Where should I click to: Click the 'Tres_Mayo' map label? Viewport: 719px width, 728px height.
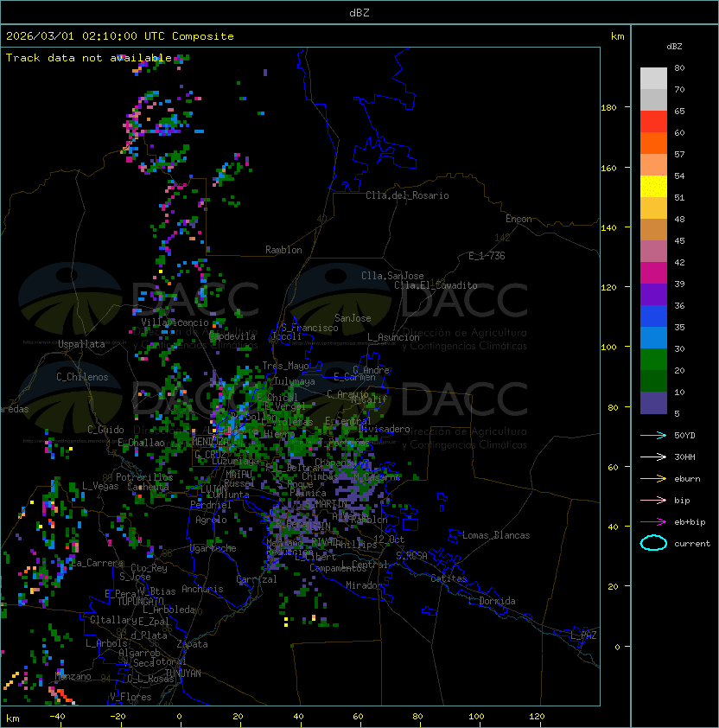click(x=285, y=366)
